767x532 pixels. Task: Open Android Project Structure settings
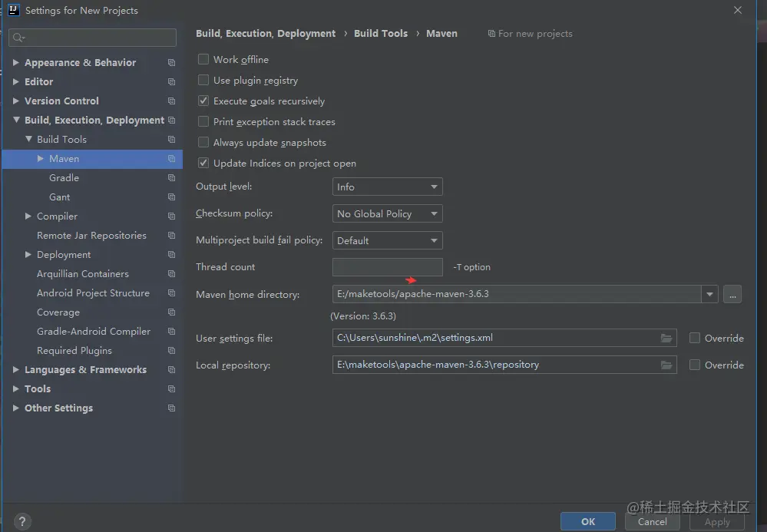click(x=93, y=293)
